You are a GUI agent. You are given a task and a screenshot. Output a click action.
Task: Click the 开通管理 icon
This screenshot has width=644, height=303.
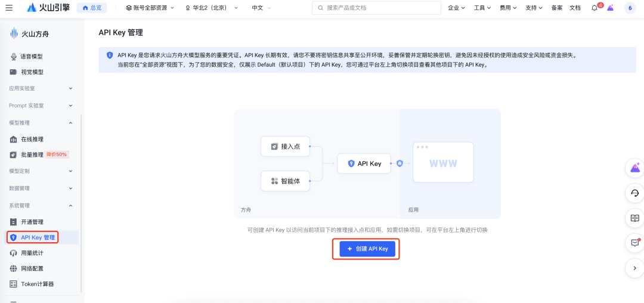coord(14,222)
